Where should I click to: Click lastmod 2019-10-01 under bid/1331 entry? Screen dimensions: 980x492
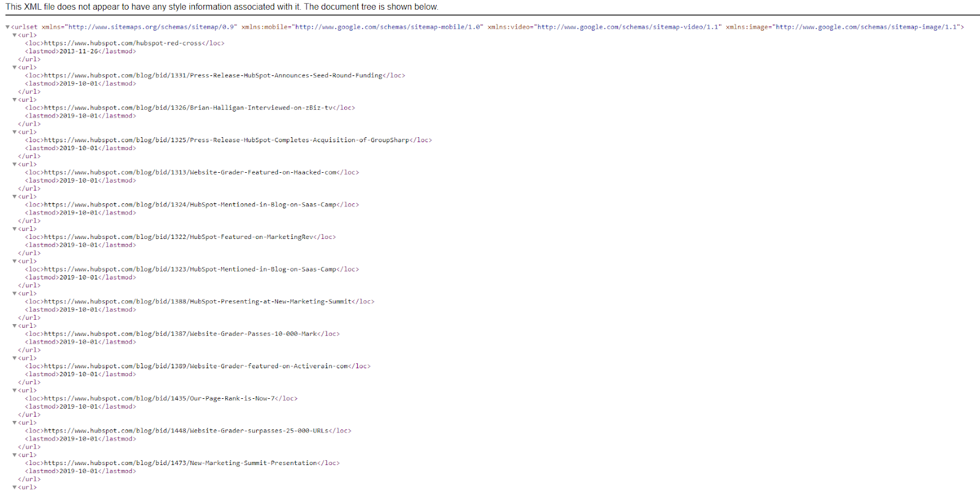coord(78,84)
